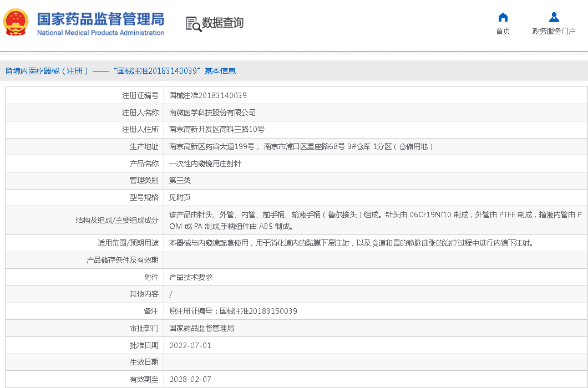This screenshot has width=588, height=388.
Task: Open the government services portal user icon
Action: (x=554, y=17)
